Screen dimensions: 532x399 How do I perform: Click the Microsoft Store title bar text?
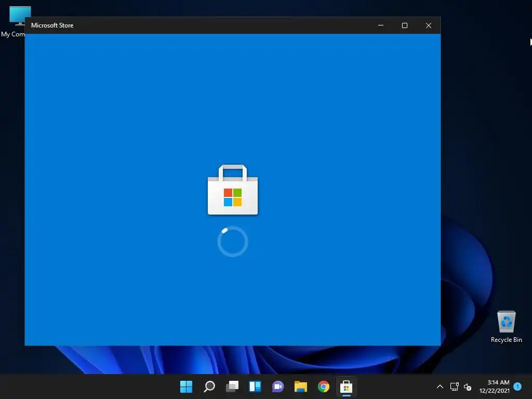[52, 25]
